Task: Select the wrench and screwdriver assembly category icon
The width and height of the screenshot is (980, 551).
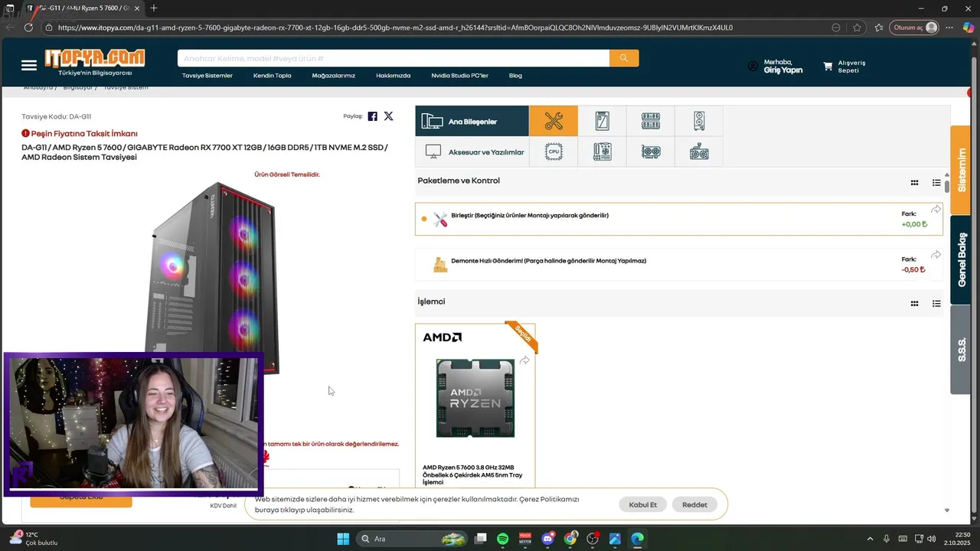Action: point(554,121)
